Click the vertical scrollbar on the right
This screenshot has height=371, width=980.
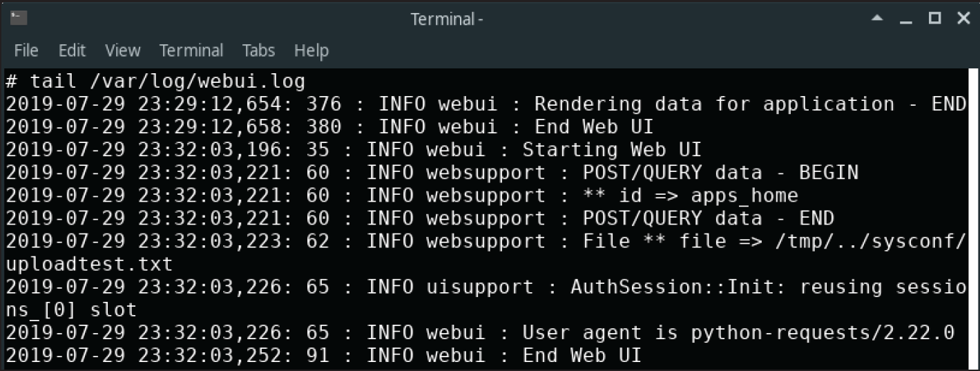[974, 218]
